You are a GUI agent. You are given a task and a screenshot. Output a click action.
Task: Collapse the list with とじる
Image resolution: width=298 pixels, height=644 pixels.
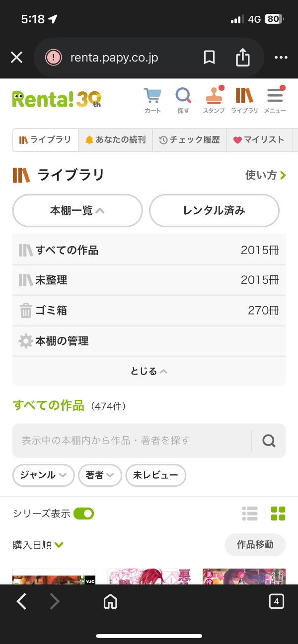point(149,371)
